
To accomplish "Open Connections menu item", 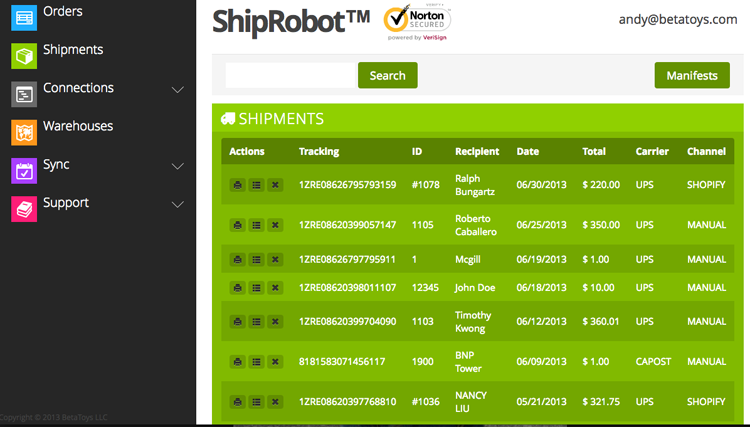I will [78, 88].
